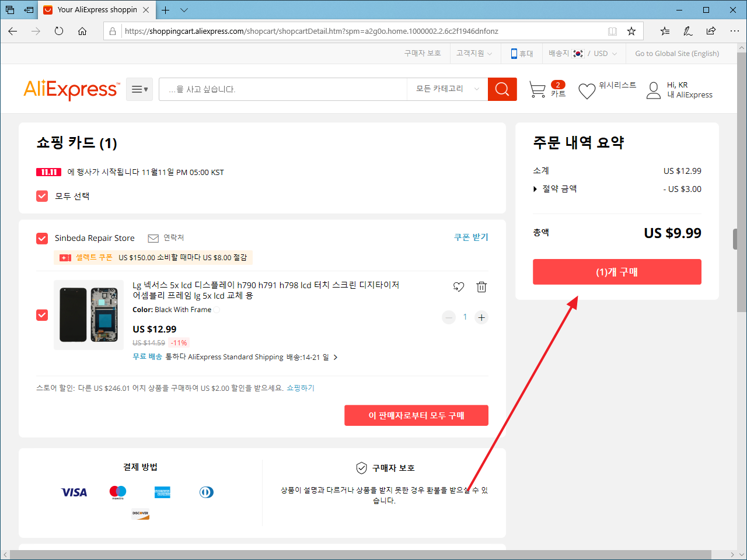Click the set tabs aside icon
Image resolution: width=747 pixels, height=560 pixels.
pyautogui.click(x=29, y=10)
